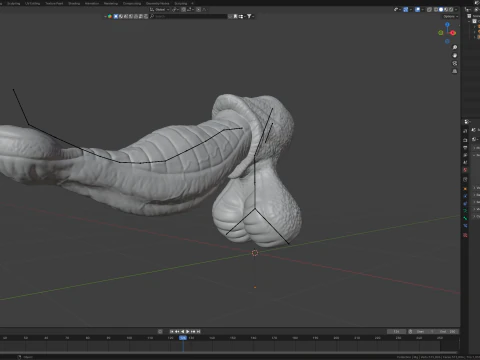The width and height of the screenshot is (480, 360).
Task: Click the current frame number field
Action: (397, 332)
